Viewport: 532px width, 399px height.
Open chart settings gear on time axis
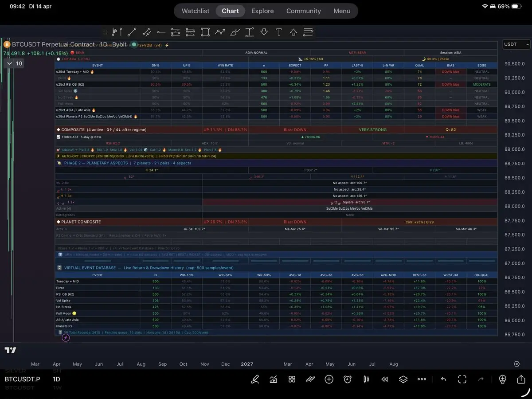tap(516, 364)
